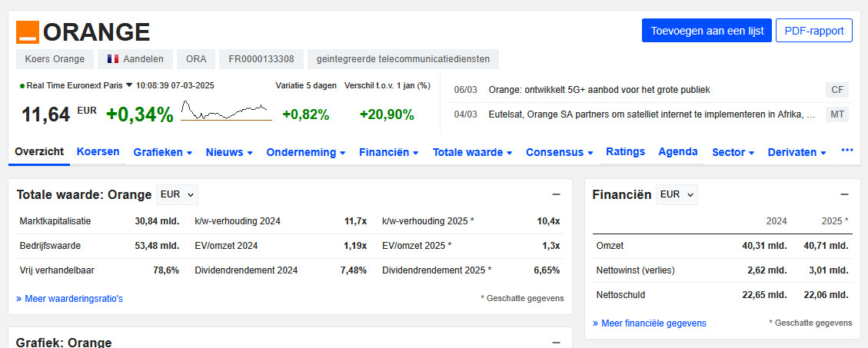Click the EV/omzet 2025 value 1,3x

[550, 246]
